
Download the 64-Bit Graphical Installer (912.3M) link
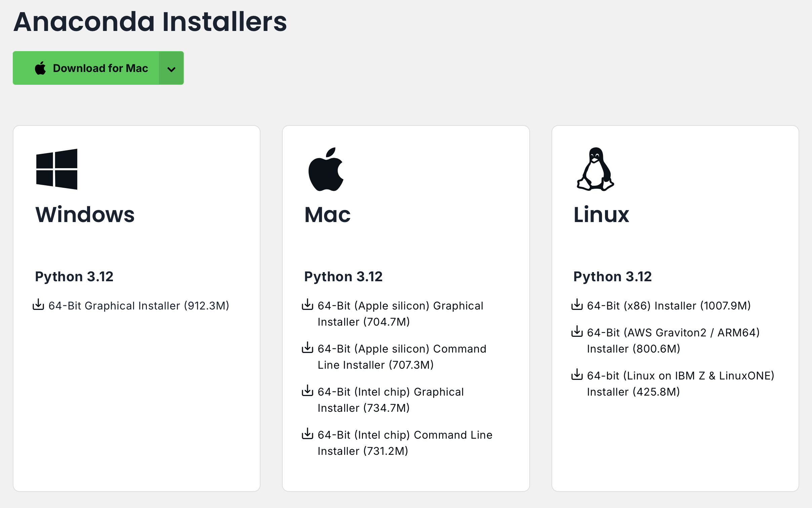[138, 306]
